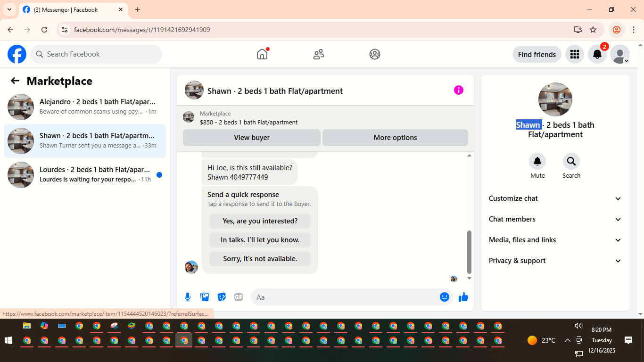
Task: Click the browser address bar URL
Action: (x=142, y=30)
